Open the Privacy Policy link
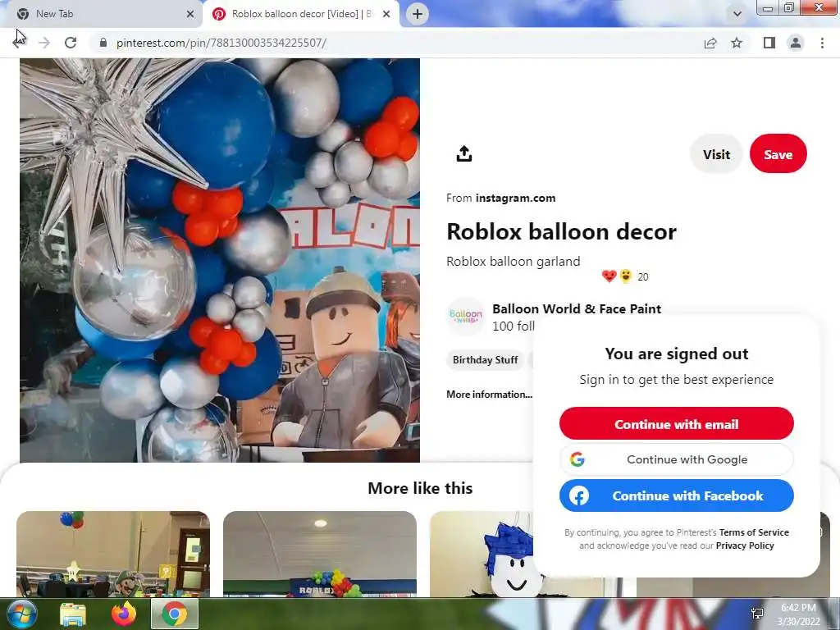 tap(745, 546)
